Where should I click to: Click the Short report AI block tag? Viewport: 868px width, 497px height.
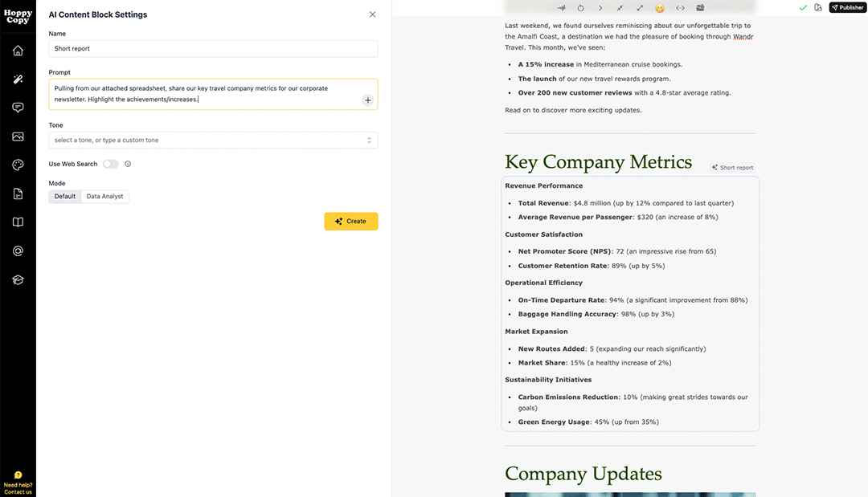tap(732, 168)
